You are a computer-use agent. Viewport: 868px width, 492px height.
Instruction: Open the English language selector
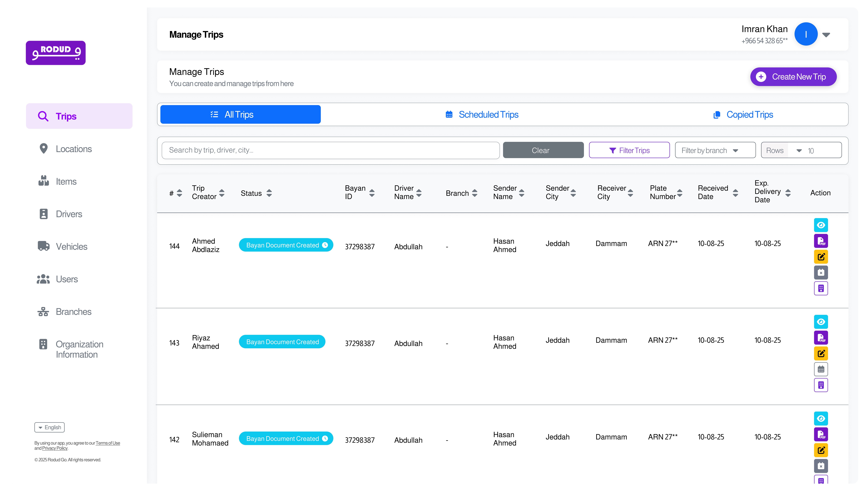point(49,427)
